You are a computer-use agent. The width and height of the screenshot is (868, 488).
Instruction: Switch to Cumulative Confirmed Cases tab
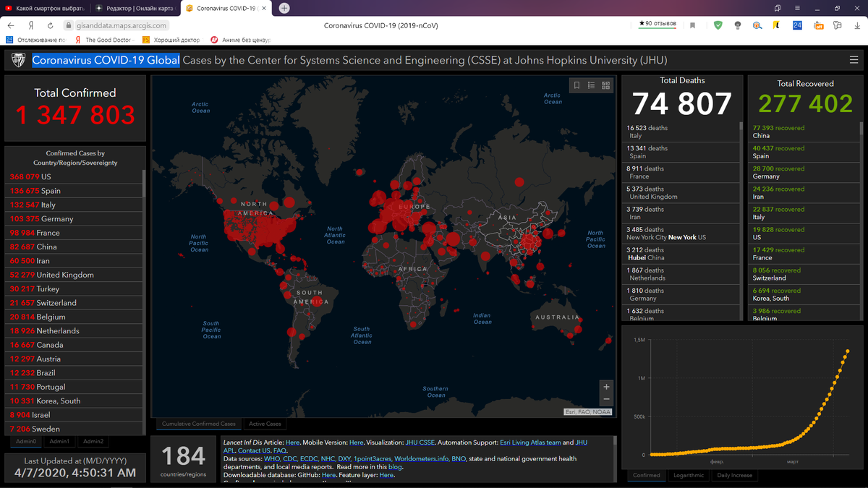pyautogui.click(x=198, y=424)
